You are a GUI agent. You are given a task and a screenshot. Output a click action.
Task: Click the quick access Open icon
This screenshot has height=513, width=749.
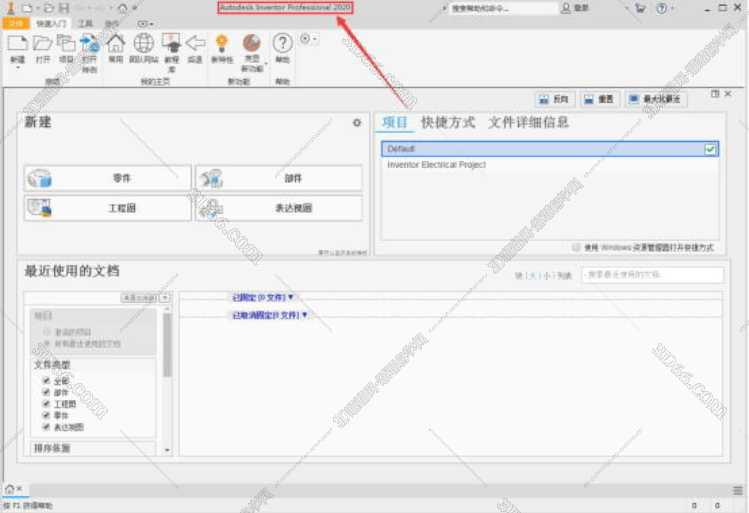click(49, 8)
